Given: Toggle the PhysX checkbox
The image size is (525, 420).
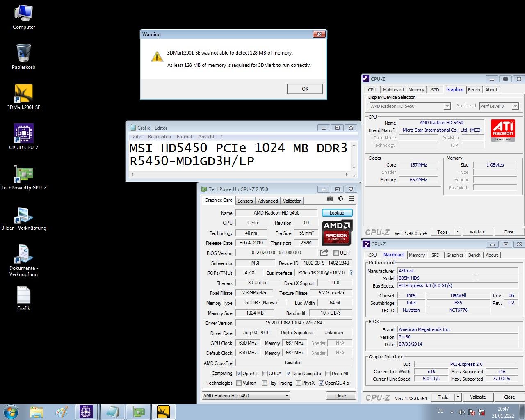Looking at the screenshot, I should click(x=299, y=383).
